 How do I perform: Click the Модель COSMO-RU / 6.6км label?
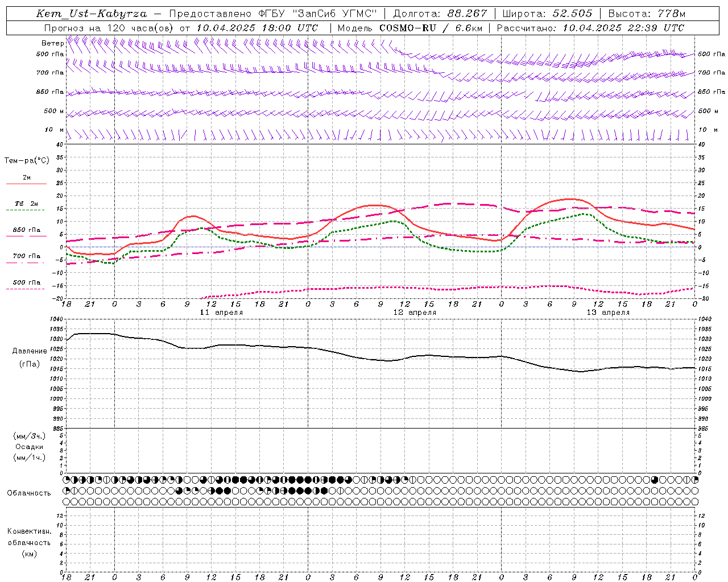[409, 28]
